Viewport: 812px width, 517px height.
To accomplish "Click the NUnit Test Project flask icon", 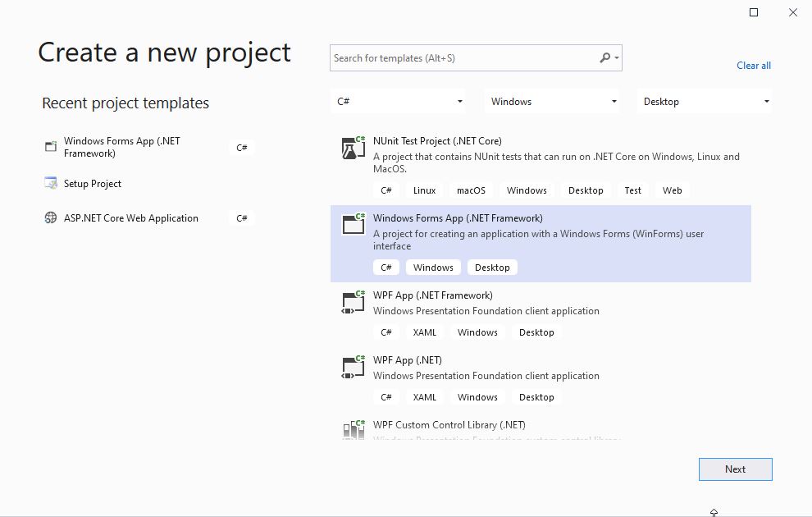I will (x=354, y=148).
